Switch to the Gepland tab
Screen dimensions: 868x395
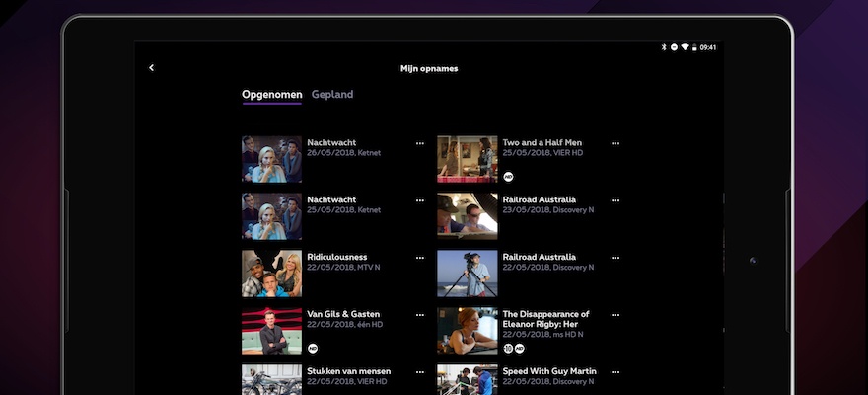point(332,95)
